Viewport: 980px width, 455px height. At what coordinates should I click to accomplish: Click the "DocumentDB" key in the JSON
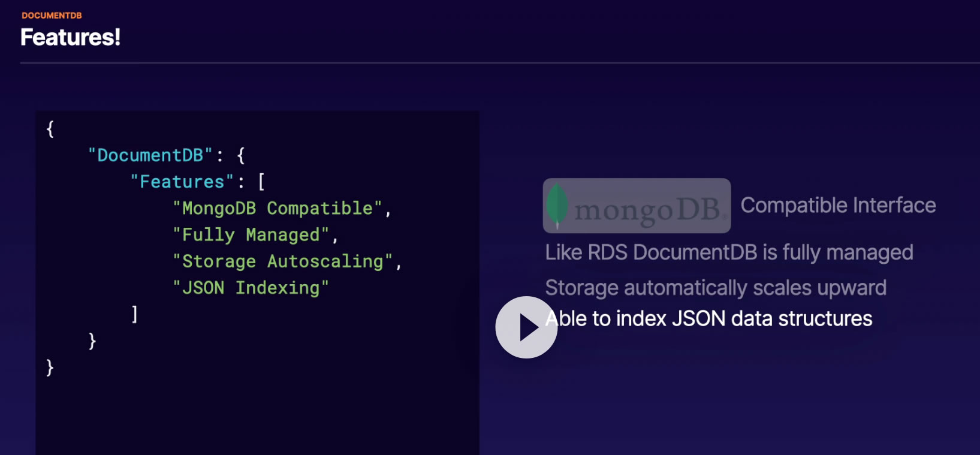coord(150,155)
